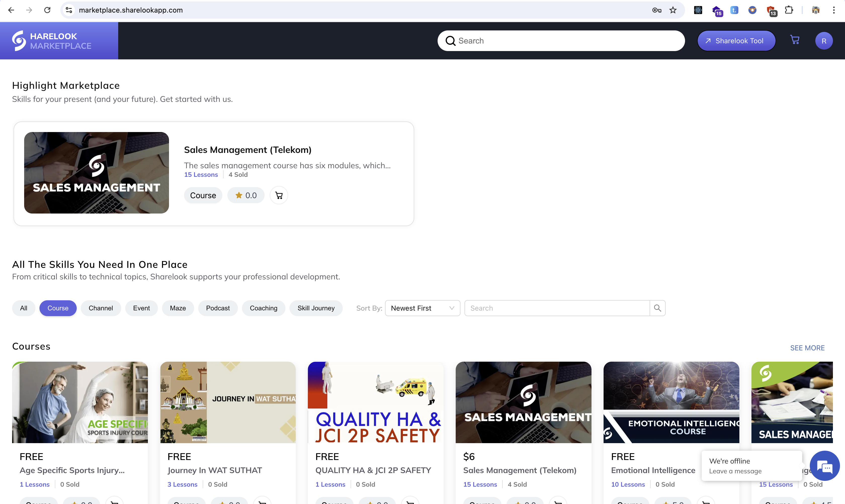The width and height of the screenshot is (845, 504).
Task: Expand the Newest First sort dropdown
Action: click(422, 308)
